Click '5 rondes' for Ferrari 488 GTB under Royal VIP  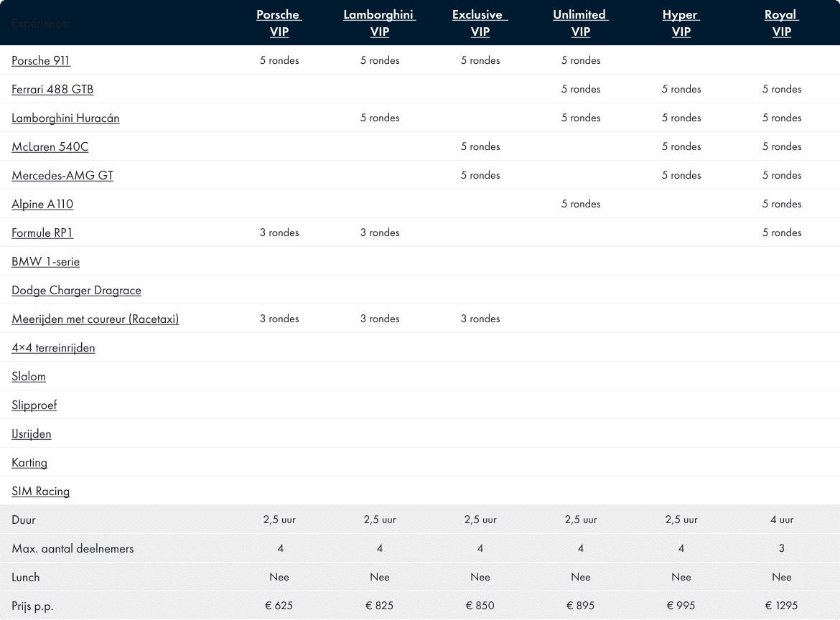click(x=782, y=89)
